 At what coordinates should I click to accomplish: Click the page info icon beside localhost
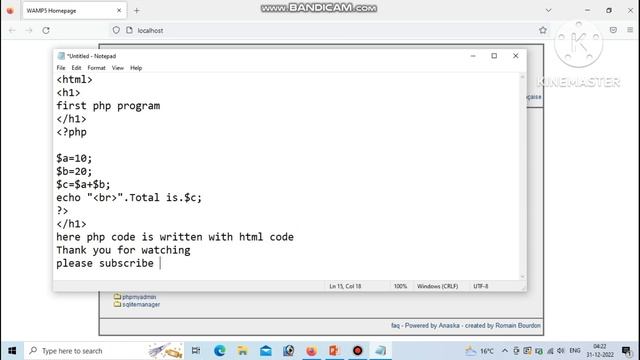[129, 30]
